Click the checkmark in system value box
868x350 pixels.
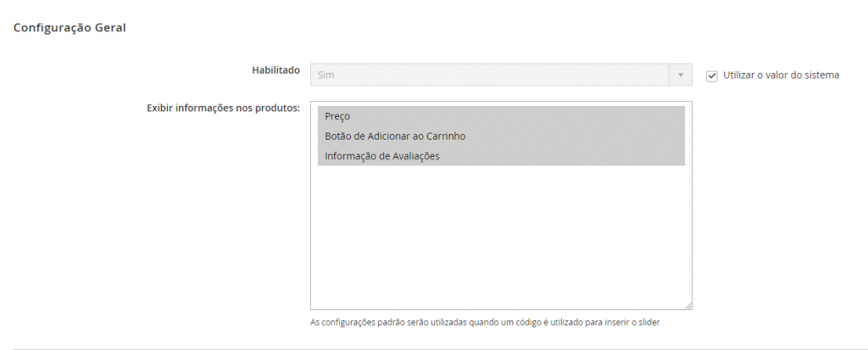point(712,76)
